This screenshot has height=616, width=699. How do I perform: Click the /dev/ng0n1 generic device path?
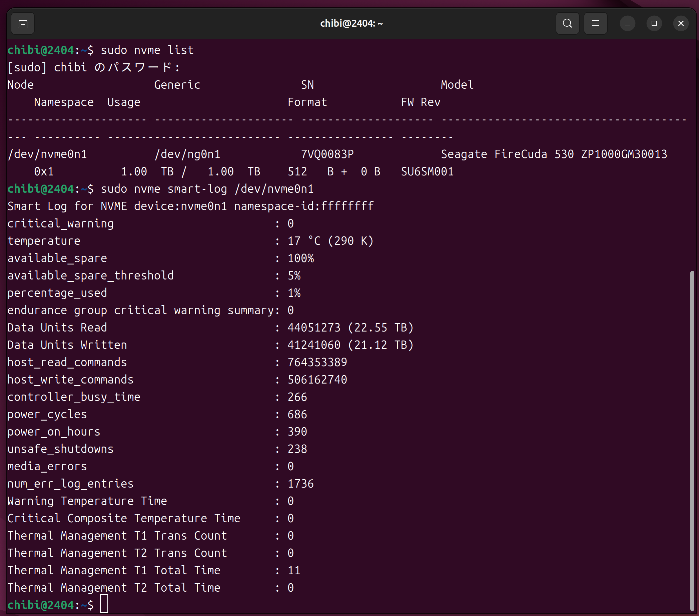coord(187,154)
